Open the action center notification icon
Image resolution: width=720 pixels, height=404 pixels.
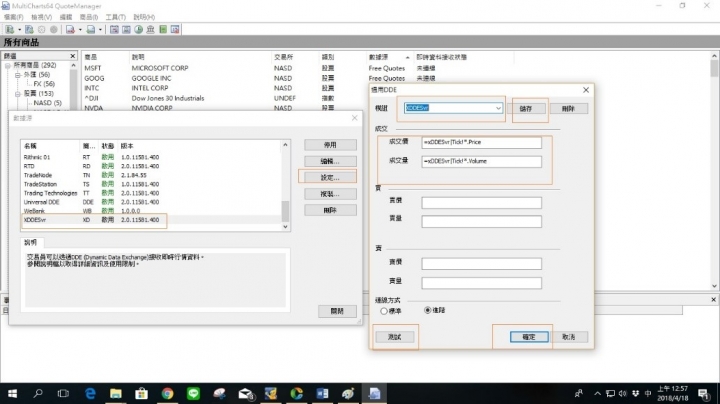(x=703, y=393)
